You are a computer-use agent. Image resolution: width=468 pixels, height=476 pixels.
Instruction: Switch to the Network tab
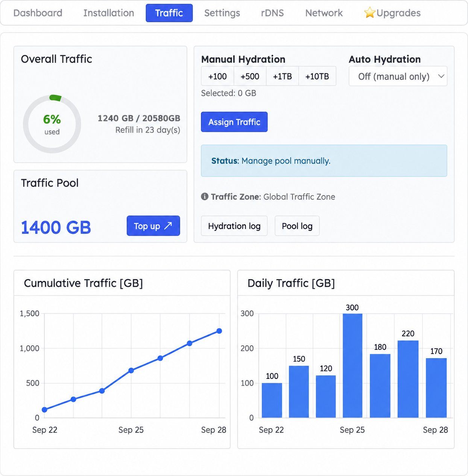coord(324,13)
